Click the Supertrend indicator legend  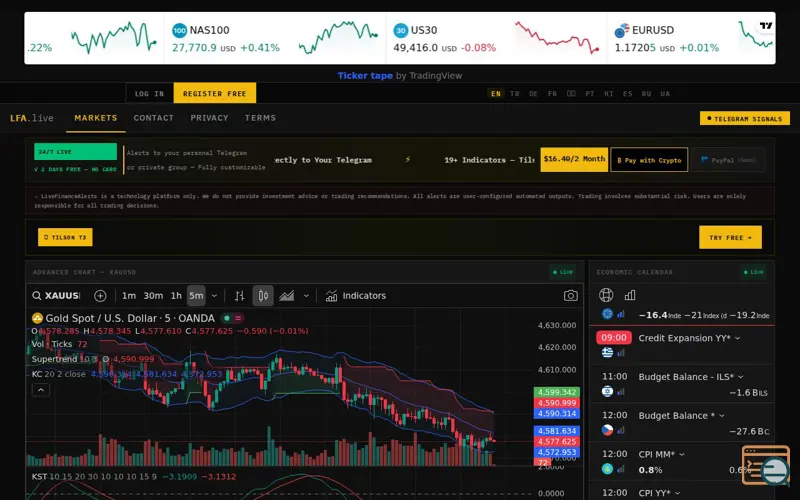coord(93,359)
